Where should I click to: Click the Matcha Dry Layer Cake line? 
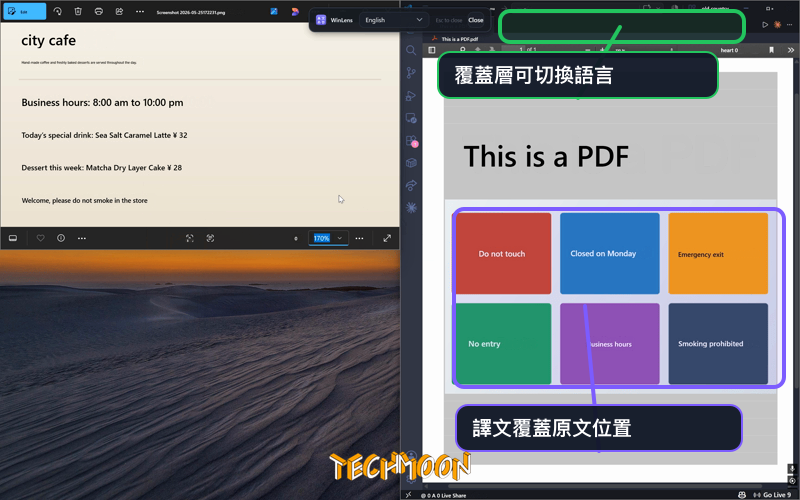coord(102,167)
